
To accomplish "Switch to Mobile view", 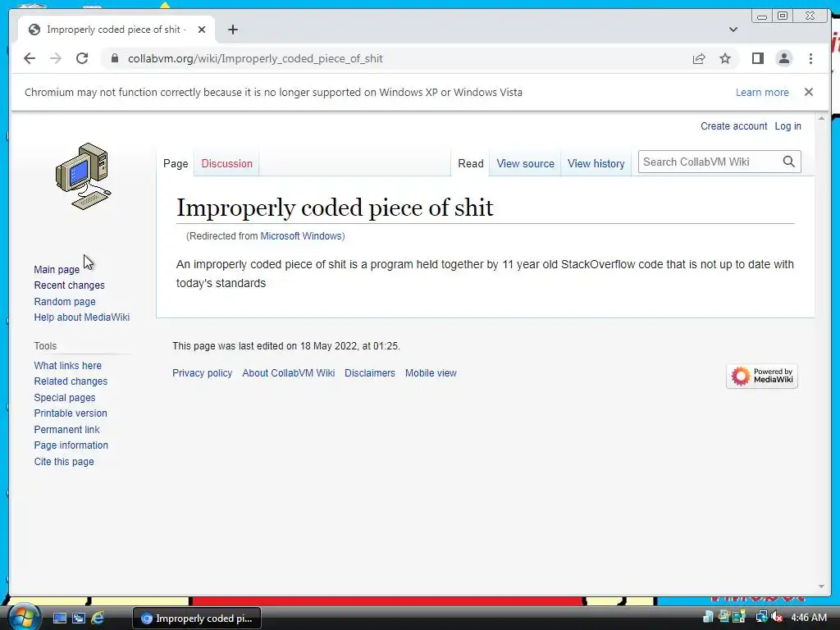I will [x=431, y=373].
